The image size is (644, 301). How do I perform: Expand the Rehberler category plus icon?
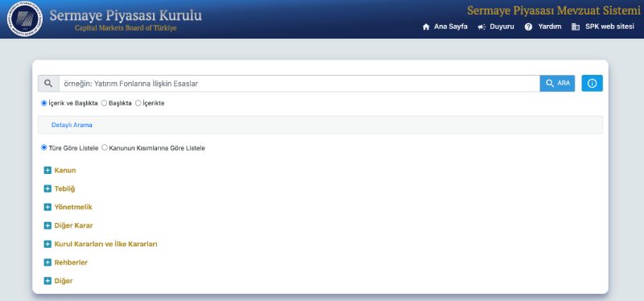47,262
